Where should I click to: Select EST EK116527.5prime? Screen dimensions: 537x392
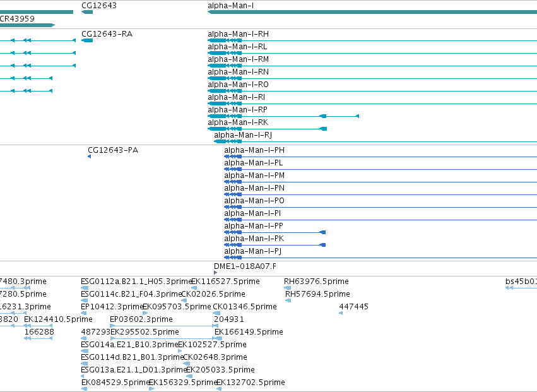click(x=225, y=282)
